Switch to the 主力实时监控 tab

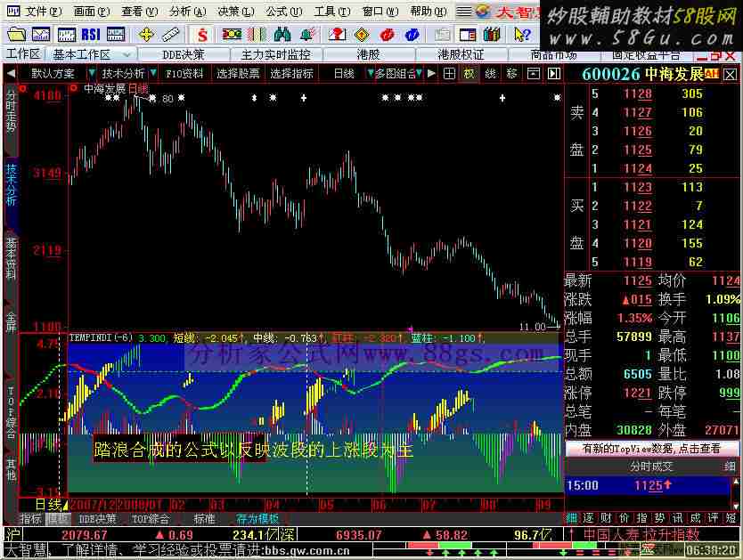pyautogui.click(x=276, y=55)
